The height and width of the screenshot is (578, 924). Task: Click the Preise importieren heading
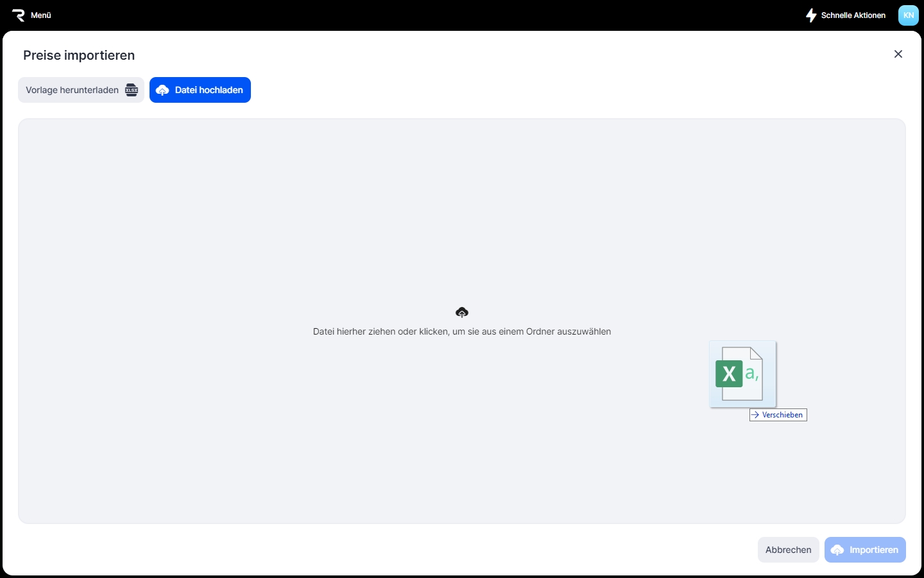[79, 55]
